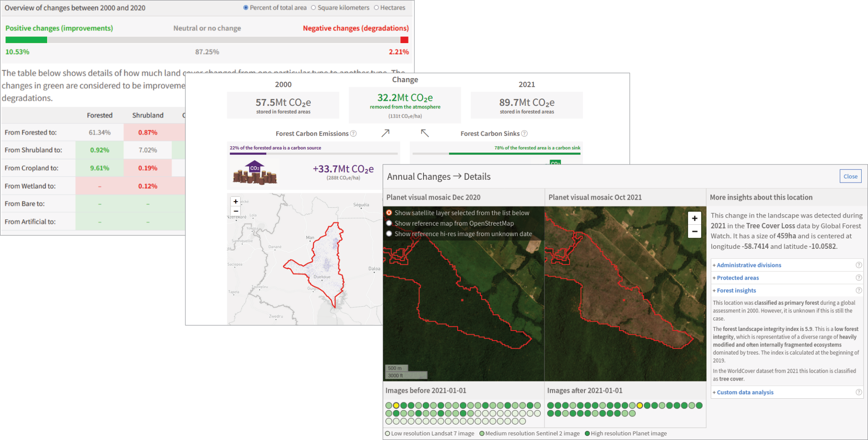Click the Forested column header
The width and height of the screenshot is (868, 440).
pyautogui.click(x=100, y=115)
